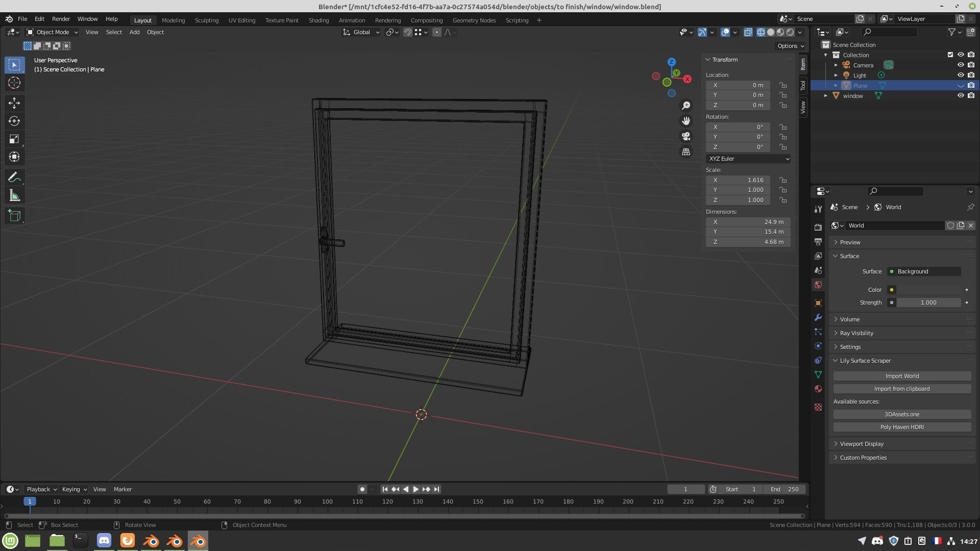The height and width of the screenshot is (551, 980).
Task: Open the Tool settings properties tab
Action: pyautogui.click(x=818, y=209)
